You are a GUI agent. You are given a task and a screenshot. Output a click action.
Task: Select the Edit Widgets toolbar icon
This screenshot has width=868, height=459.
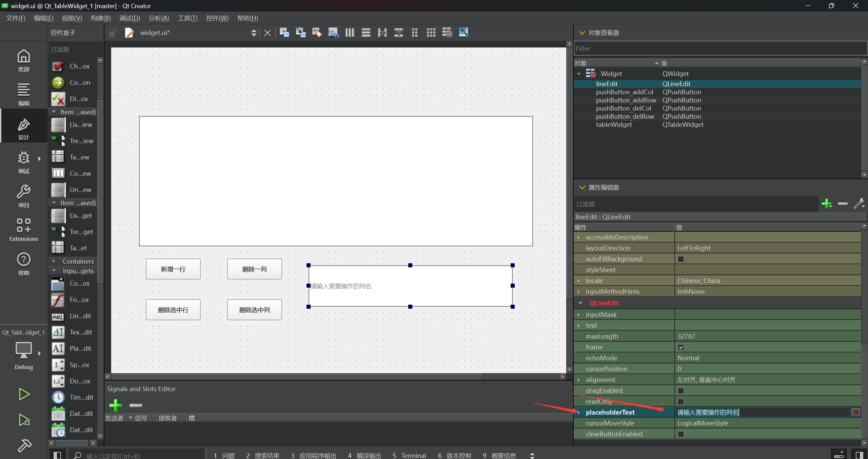point(284,33)
